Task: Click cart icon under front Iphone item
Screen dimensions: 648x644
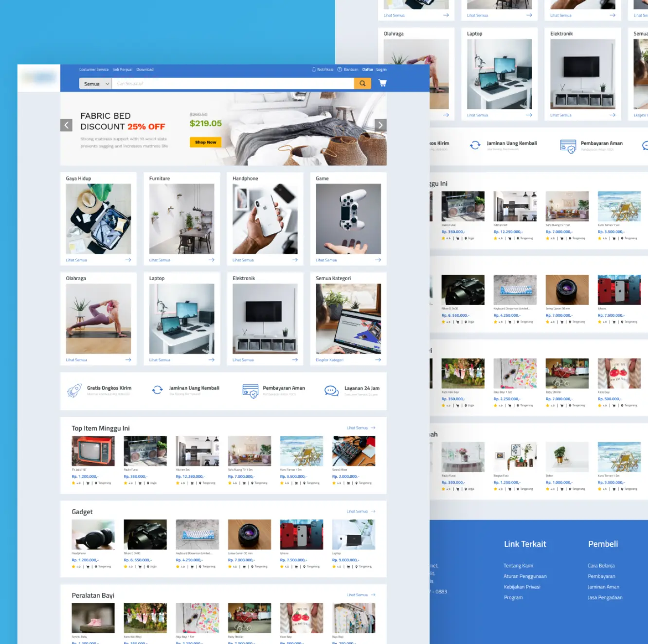Action: 296,567
